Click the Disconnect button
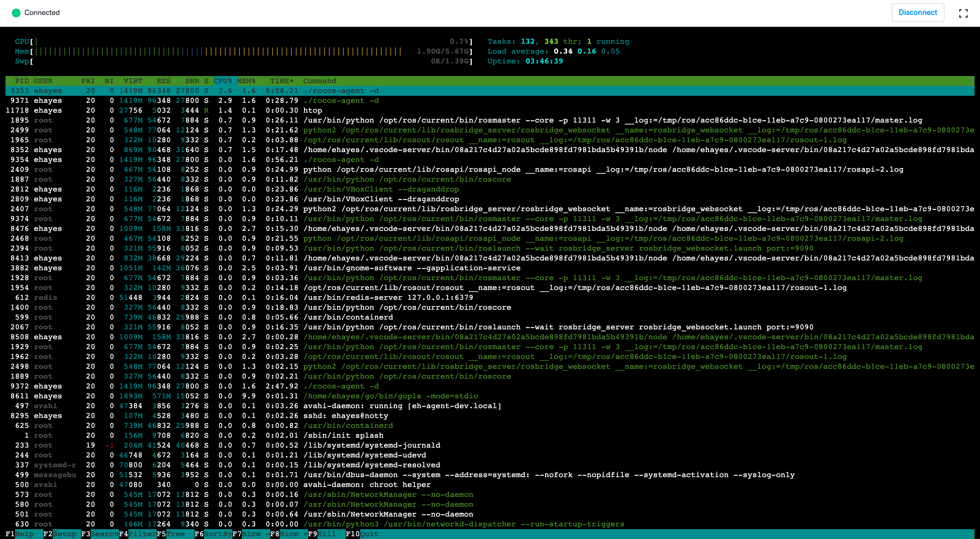The width and height of the screenshot is (980, 539). [918, 13]
